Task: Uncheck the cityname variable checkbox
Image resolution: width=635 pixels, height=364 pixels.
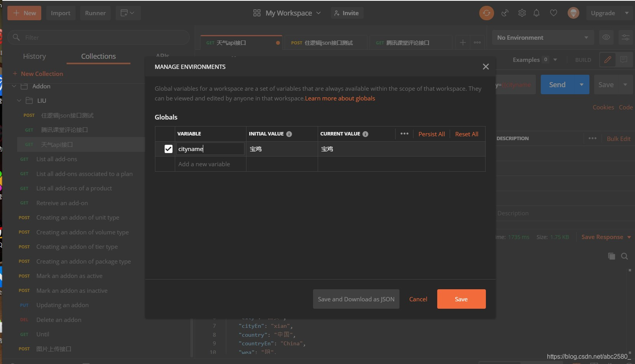Action: pyautogui.click(x=168, y=149)
